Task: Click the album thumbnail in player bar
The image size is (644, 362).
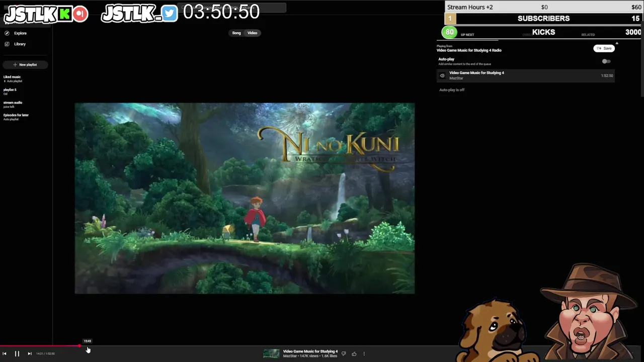Action: point(271,353)
